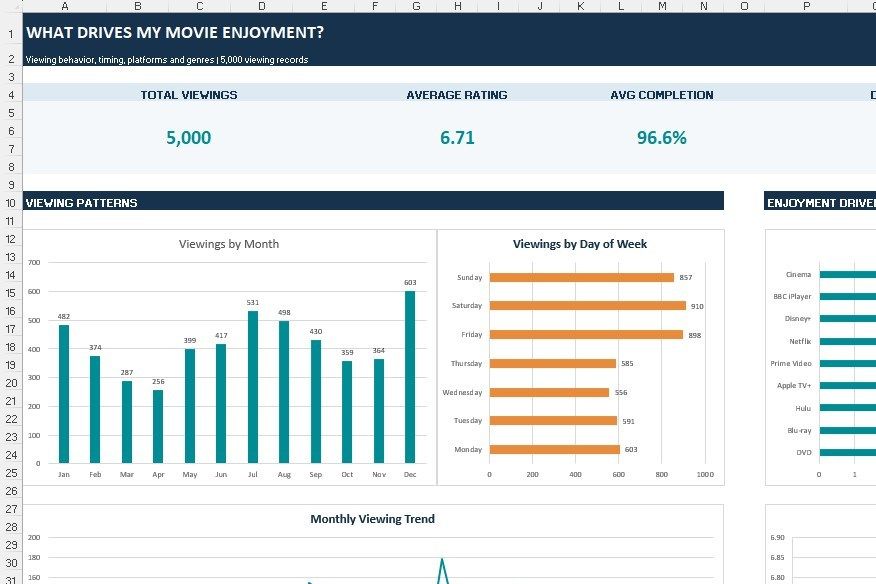Click the "Netflix" platform label
This screenshot has width=876, height=584.
(800, 341)
